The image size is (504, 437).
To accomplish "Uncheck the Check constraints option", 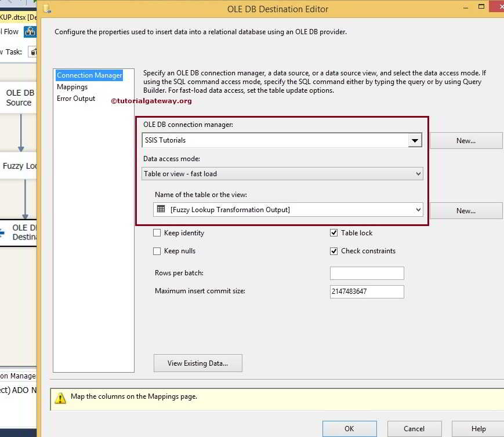I will [x=334, y=251].
